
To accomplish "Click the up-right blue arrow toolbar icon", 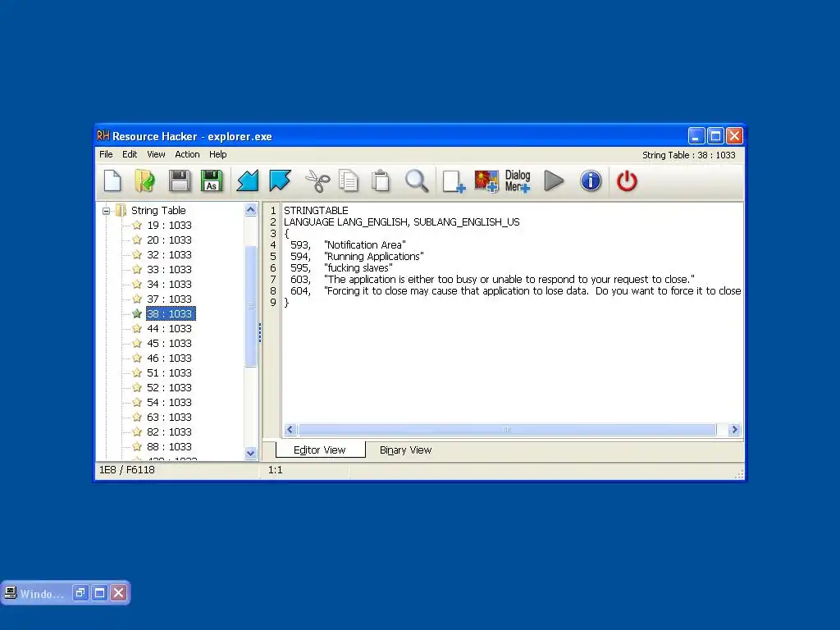I will click(281, 181).
